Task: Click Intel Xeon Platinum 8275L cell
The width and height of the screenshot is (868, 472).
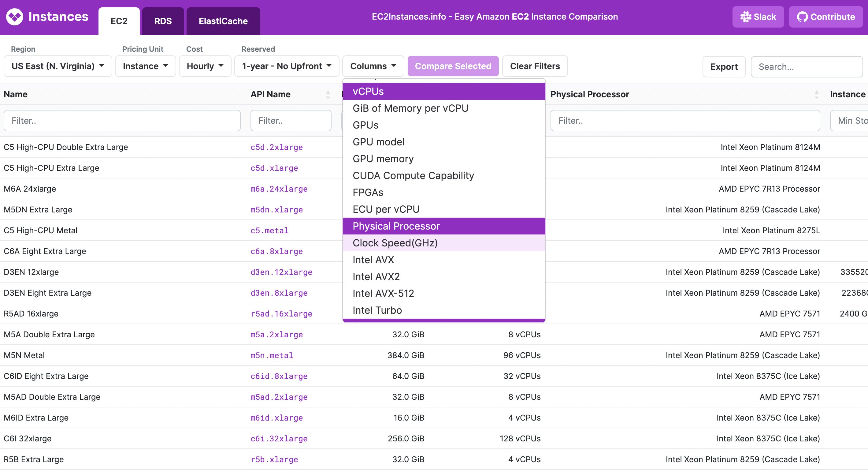Action: point(771,230)
